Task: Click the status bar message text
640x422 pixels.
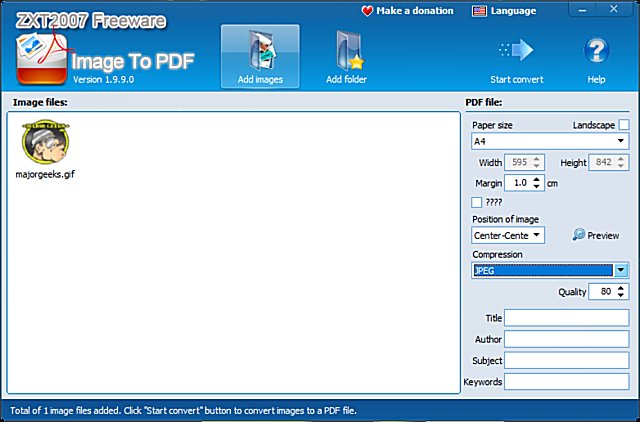Action: click(183, 411)
